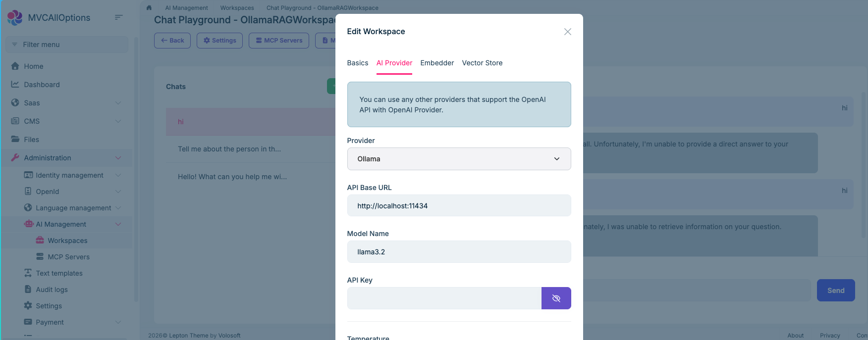This screenshot has height=340, width=868.
Task: Open the Provider dropdown showing Ollama
Action: tap(459, 159)
